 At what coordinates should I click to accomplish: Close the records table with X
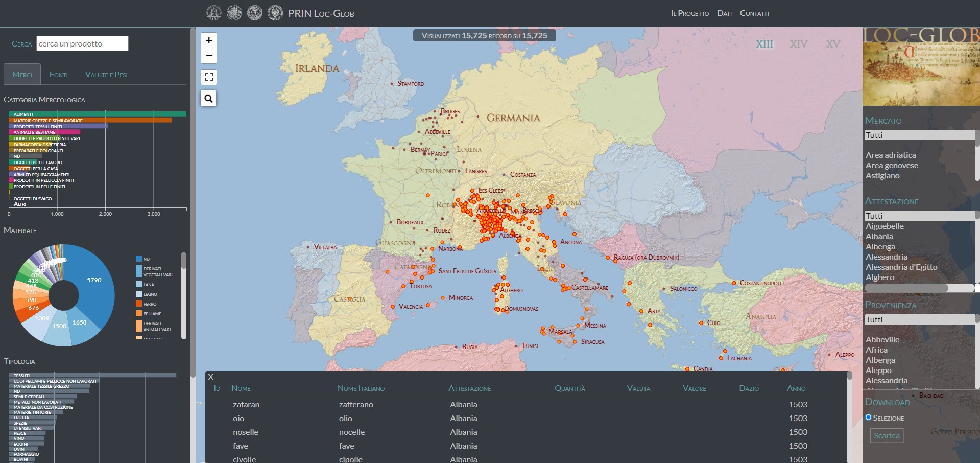211,377
